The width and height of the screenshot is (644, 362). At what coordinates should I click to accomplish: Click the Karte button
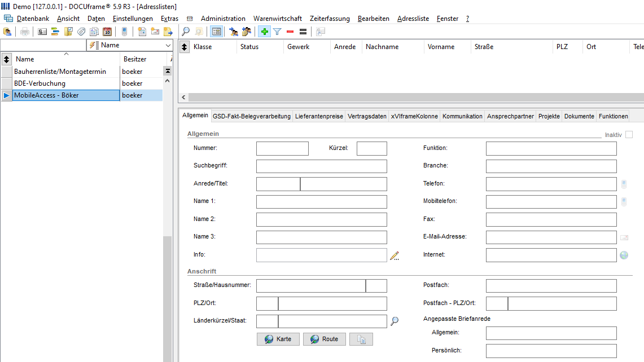[x=278, y=339]
